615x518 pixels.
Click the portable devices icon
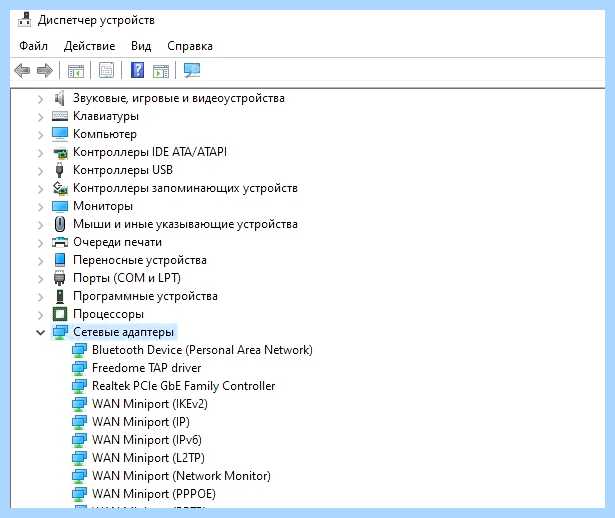tap(60, 260)
